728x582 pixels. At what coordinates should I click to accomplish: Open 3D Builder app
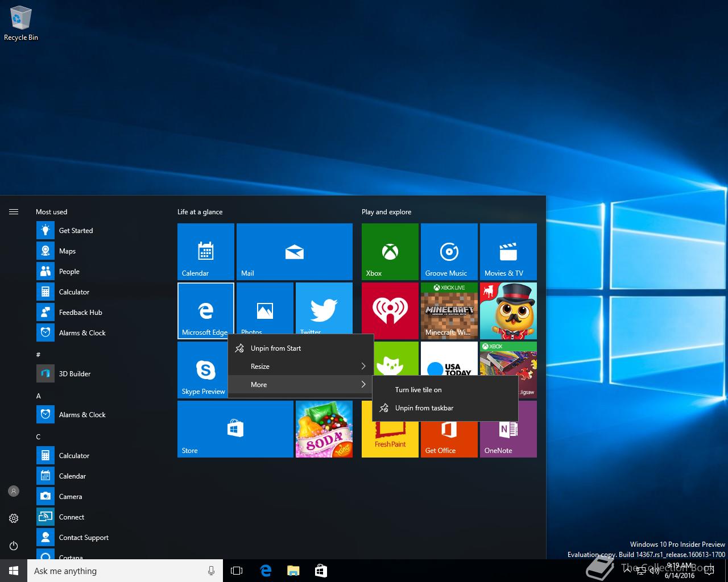102,373
